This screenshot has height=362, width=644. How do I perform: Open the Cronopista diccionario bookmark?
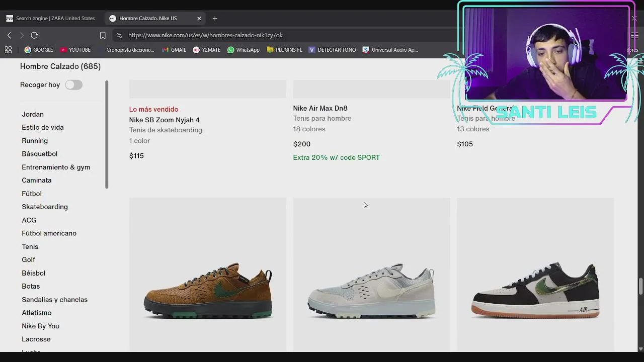126,50
